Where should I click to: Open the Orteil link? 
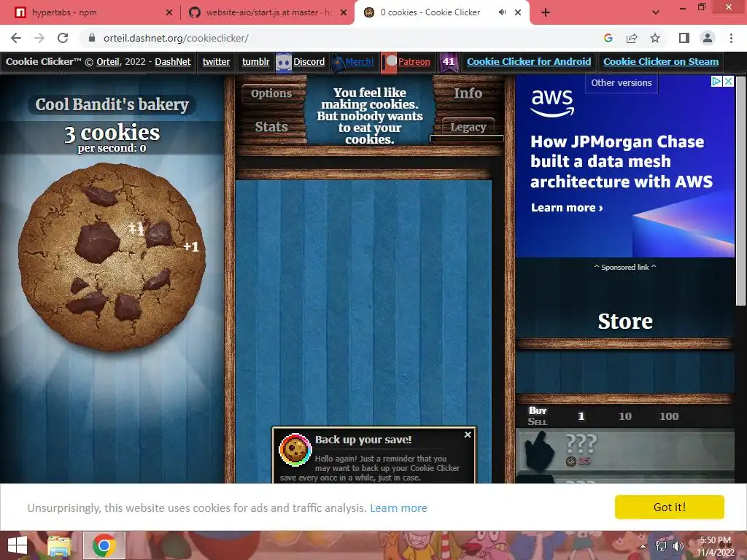click(x=108, y=62)
